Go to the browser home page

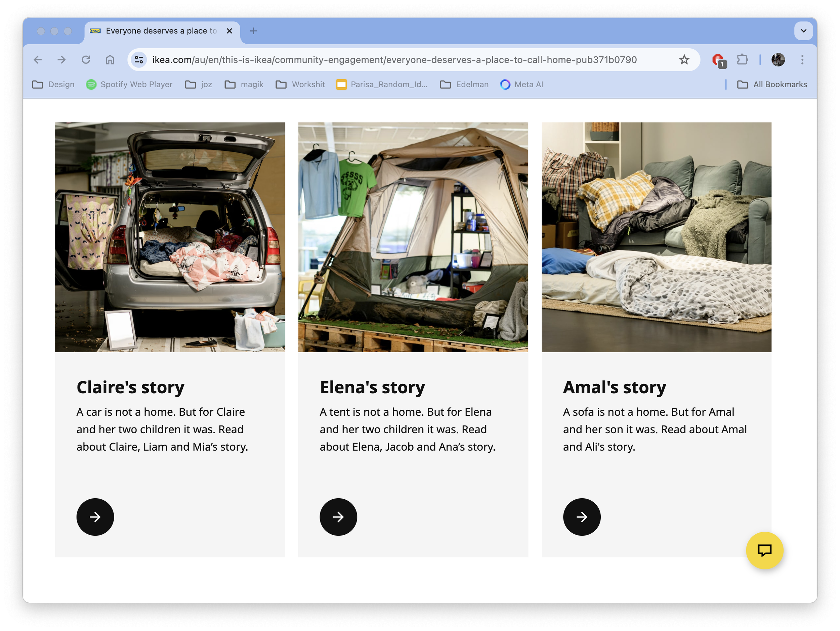[110, 59]
